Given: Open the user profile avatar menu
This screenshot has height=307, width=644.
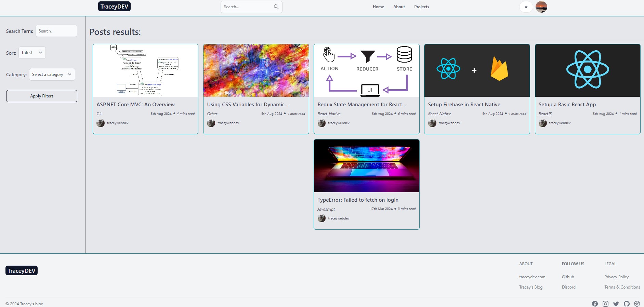Looking at the screenshot, I should 541,7.
